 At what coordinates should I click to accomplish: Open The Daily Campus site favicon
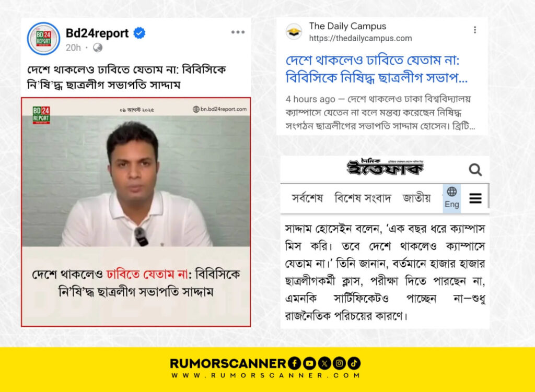294,32
